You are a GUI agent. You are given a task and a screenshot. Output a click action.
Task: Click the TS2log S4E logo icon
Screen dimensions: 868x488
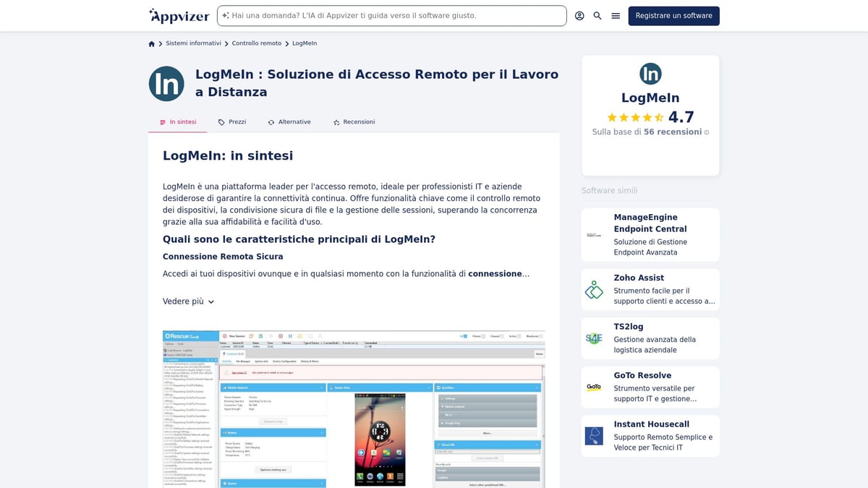[593, 338]
